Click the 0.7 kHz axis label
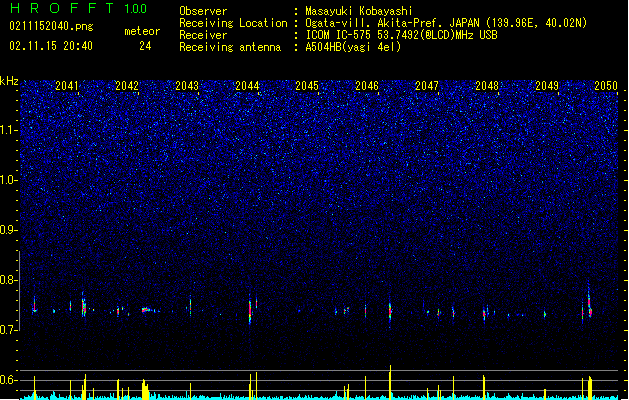The height and width of the screenshot is (400, 629). [x=9, y=330]
